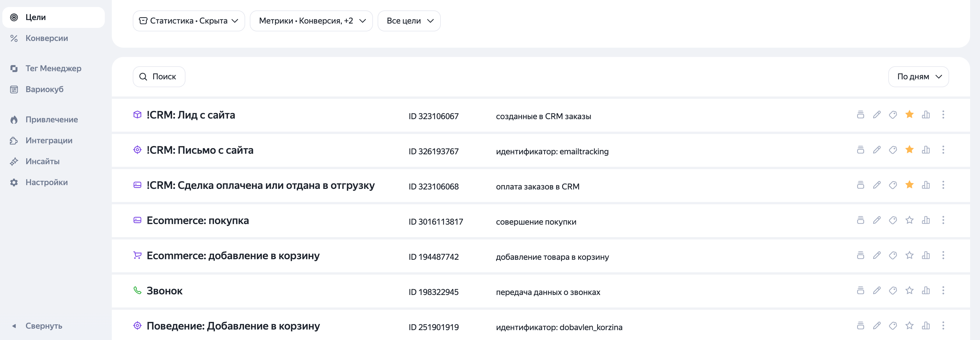Click edit pencil icon for !CRM: Лид с сайта
Viewport: 980px width, 340px height.
[877, 115]
